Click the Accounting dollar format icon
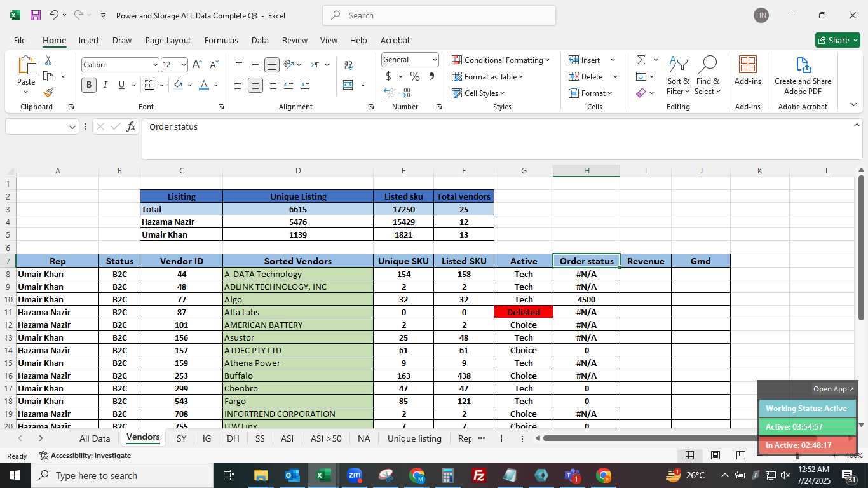 pos(388,76)
